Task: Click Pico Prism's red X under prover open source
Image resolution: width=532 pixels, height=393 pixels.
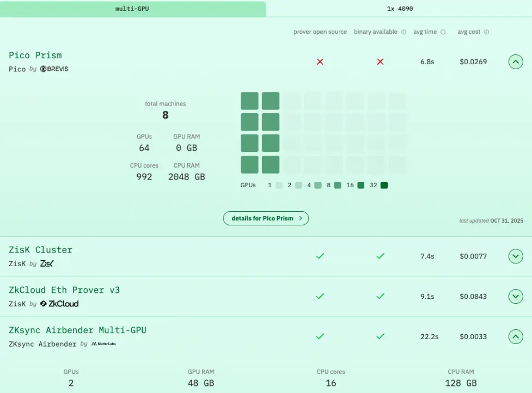Action: click(320, 62)
